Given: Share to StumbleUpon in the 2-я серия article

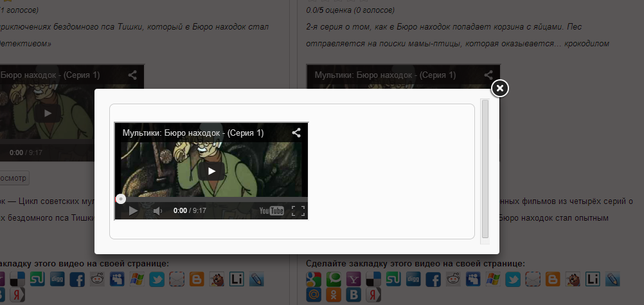Looking at the screenshot, I should pos(393,279).
